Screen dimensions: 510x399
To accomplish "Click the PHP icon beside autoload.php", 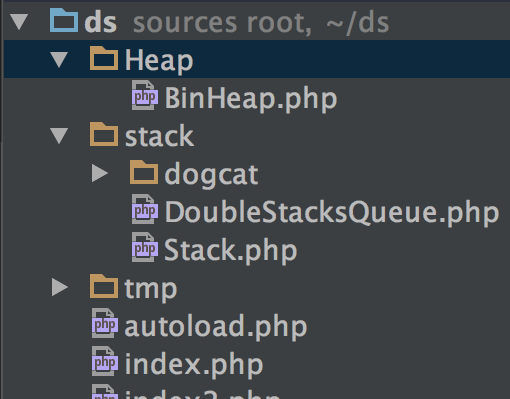I will coord(105,323).
